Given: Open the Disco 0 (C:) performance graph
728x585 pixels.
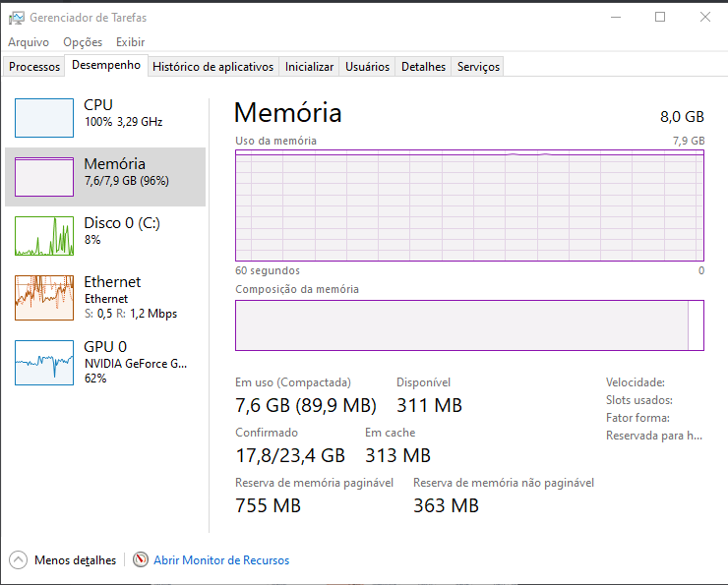Looking at the screenshot, I should 44,236.
